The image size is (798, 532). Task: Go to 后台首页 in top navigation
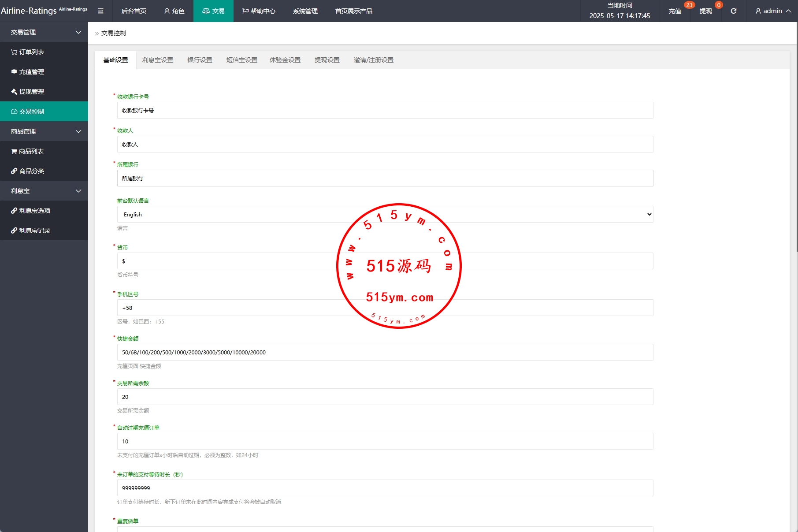click(134, 11)
